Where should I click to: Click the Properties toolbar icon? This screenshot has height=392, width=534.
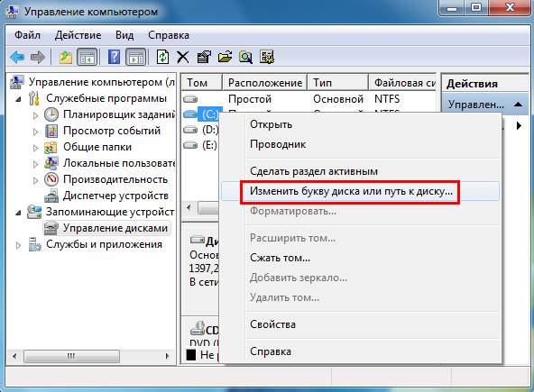[x=204, y=57]
